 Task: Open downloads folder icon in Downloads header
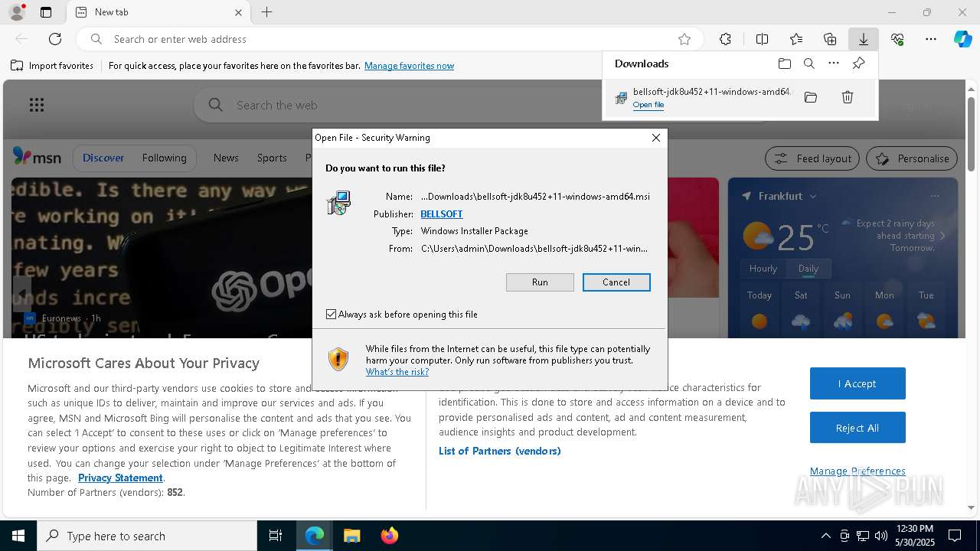pyautogui.click(x=785, y=64)
